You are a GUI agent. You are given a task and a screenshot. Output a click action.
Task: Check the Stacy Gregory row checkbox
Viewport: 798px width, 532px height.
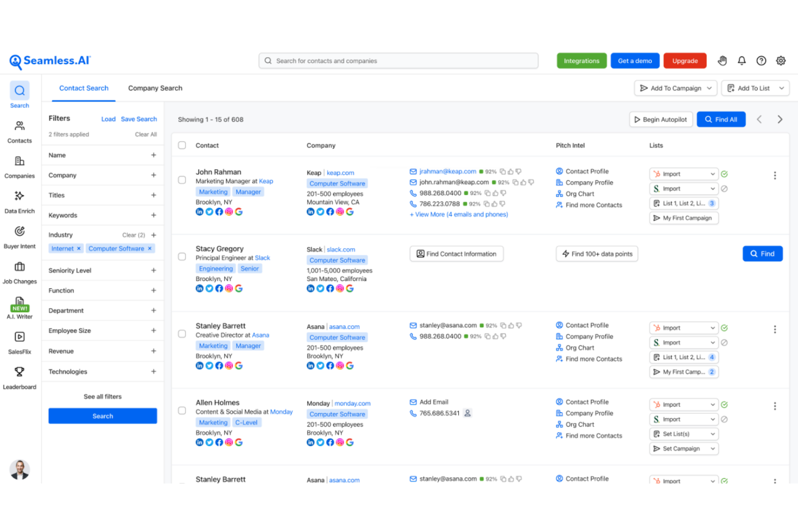tap(182, 257)
